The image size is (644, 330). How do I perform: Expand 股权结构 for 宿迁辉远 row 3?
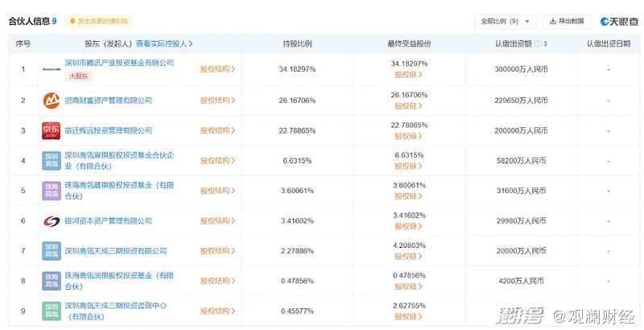pyautogui.click(x=217, y=130)
